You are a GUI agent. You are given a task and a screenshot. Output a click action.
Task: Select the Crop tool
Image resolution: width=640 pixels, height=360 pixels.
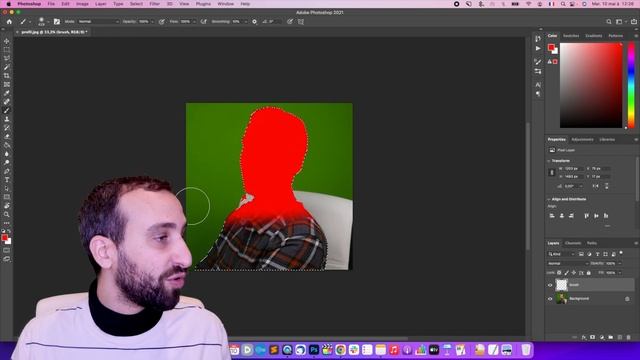[x=7, y=76]
